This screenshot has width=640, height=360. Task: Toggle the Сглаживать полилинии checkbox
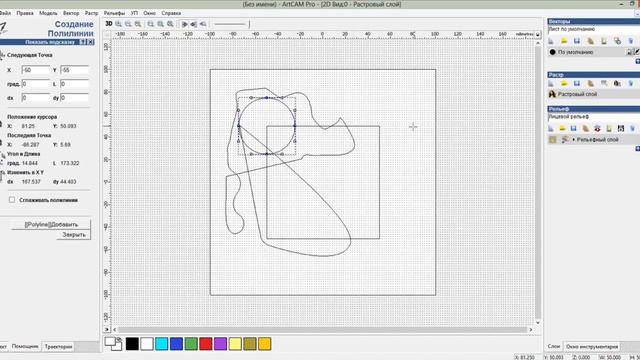(12, 200)
